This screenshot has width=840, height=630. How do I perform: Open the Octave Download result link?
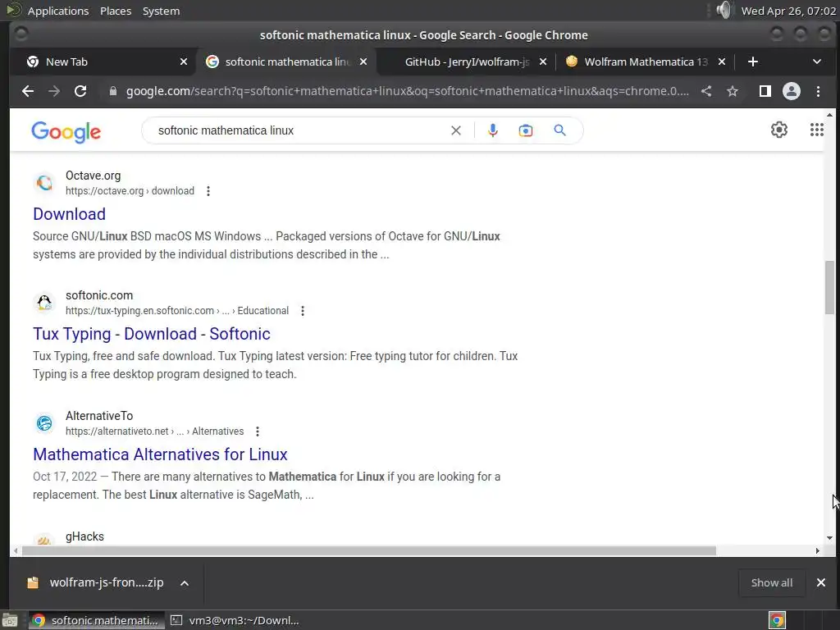coord(69,214)
